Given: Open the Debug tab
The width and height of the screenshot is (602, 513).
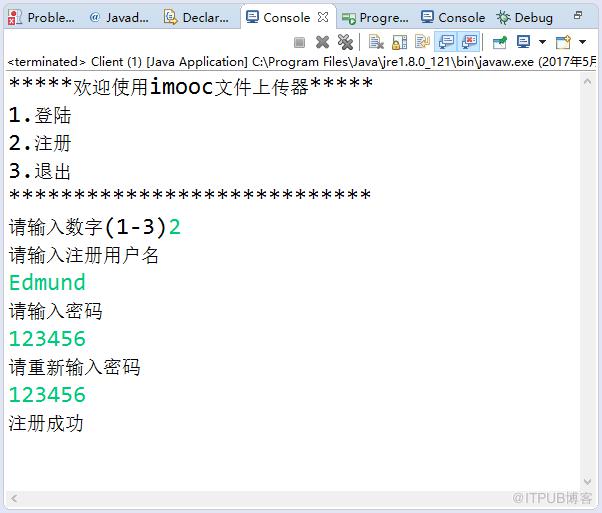Looking at the screenshot, I should point(524,18).
